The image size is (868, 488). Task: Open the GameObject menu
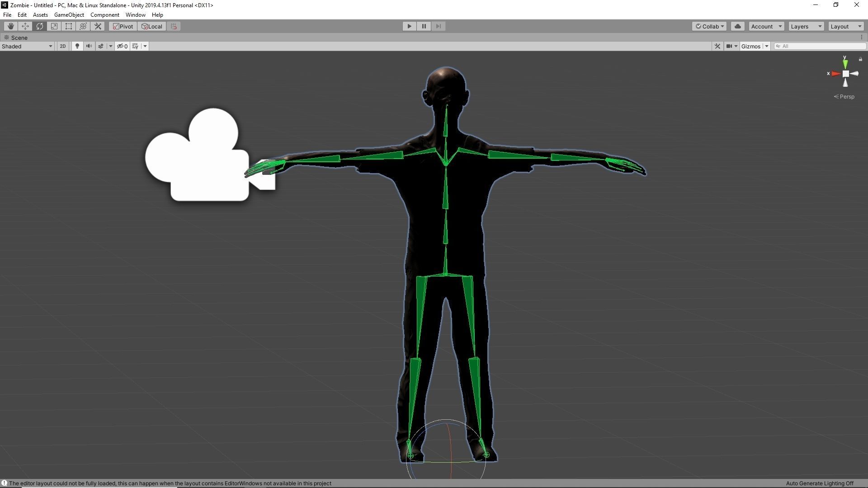pyautogui.click(x=69, y=15)
